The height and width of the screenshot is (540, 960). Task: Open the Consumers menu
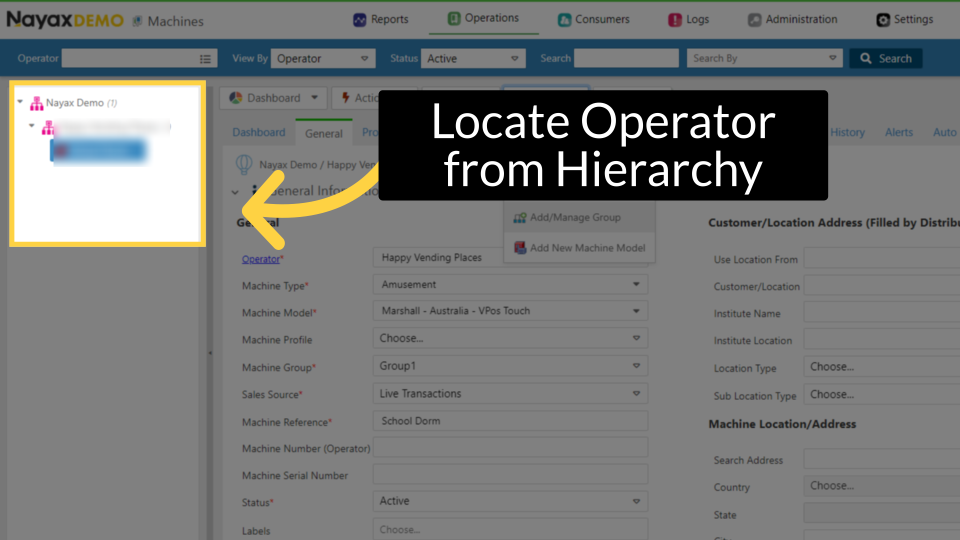(593, 20)
